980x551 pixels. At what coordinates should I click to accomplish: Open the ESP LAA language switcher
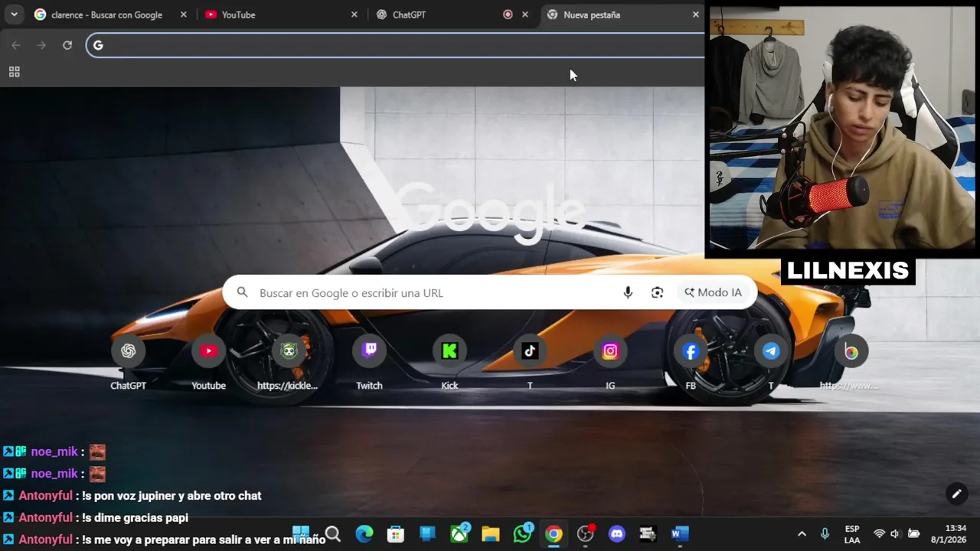[x=852, y=534]
